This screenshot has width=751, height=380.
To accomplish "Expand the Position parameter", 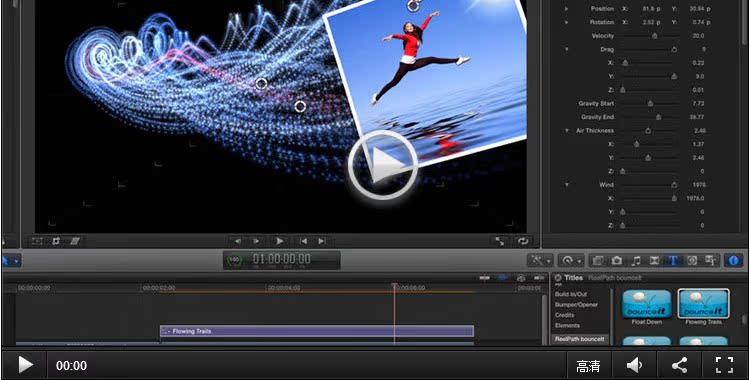I will (567, 9).
